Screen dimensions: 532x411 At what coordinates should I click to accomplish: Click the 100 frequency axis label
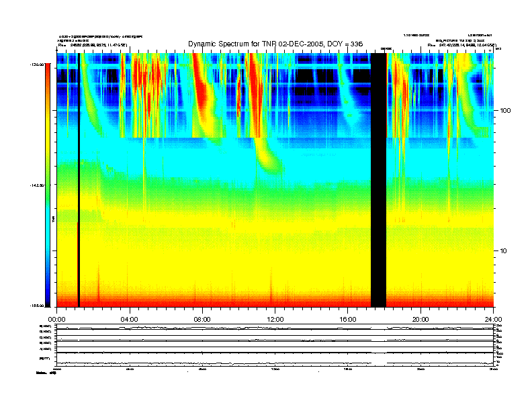(x=506, y=111)
